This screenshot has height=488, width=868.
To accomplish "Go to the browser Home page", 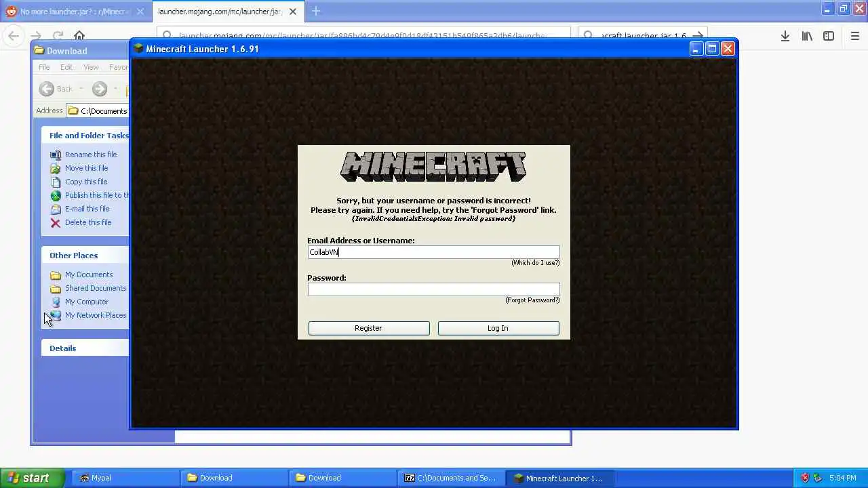I will 79,36.
